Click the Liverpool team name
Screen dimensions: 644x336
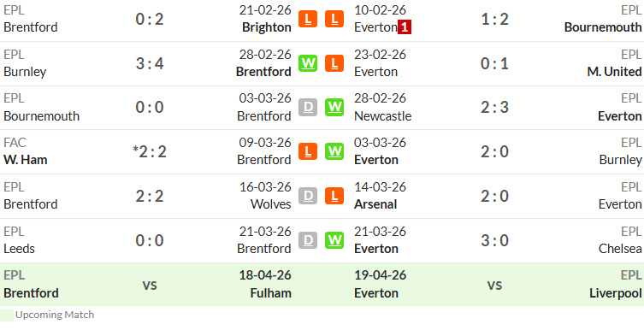coord(615,293)
